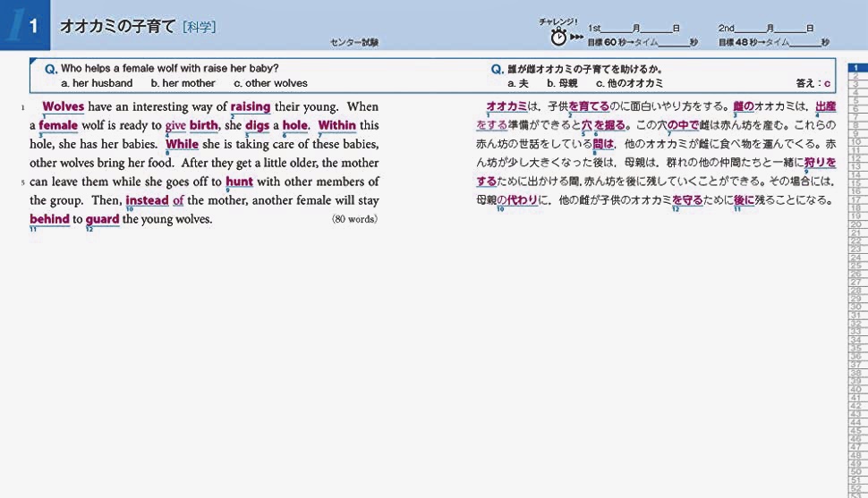This screenshot has width=868, height=498.
Task: Click the highlighted Japanese 'を掘る'
Action: pyautogui.click(x=609, y=125)
